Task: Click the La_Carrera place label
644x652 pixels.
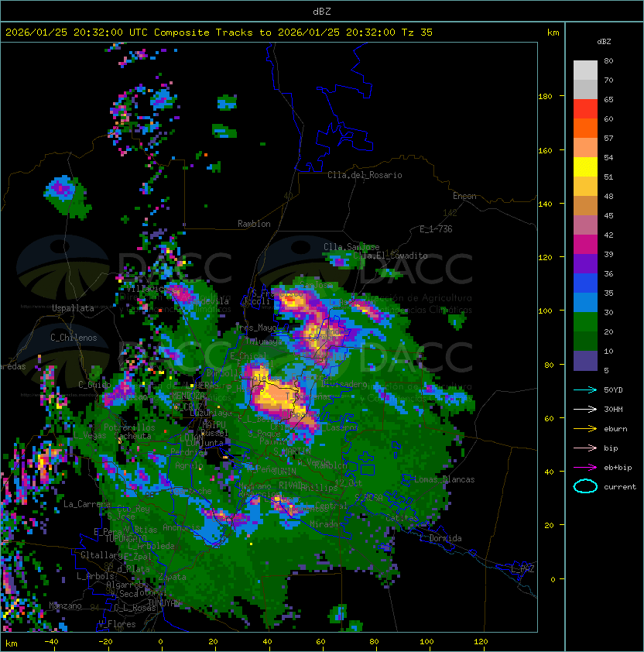Action: point(87,504)
